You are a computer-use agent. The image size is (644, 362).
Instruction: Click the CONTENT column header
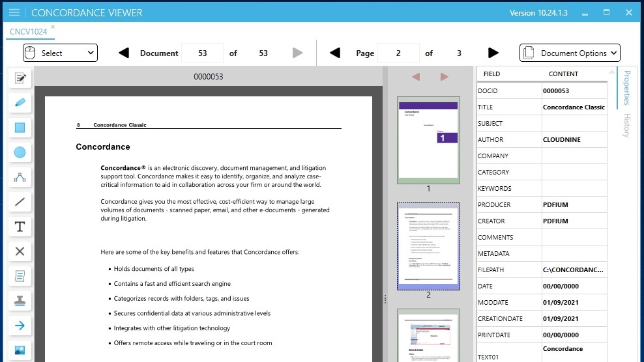tap(563, 74)
